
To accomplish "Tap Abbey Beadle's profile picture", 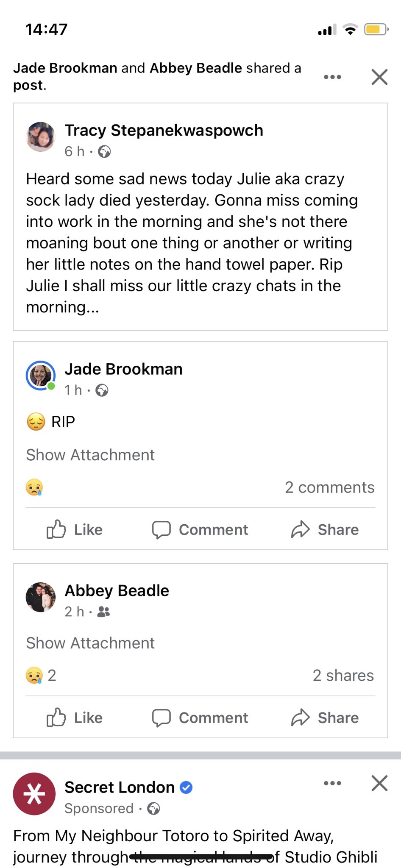I will [41, 597].
